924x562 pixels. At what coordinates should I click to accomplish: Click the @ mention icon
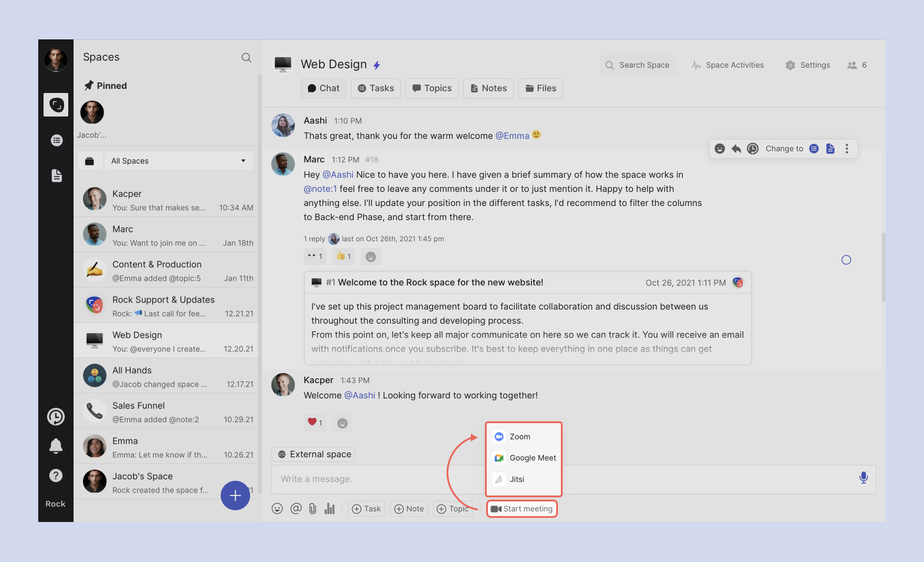tap(295, 509)
